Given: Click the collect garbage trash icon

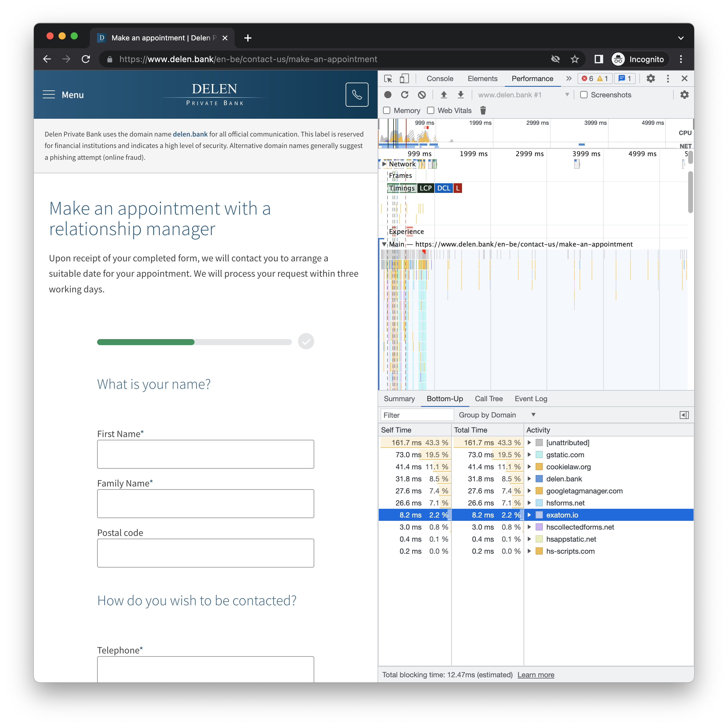Looking at the screenshot, I should (x=483, y=110).
